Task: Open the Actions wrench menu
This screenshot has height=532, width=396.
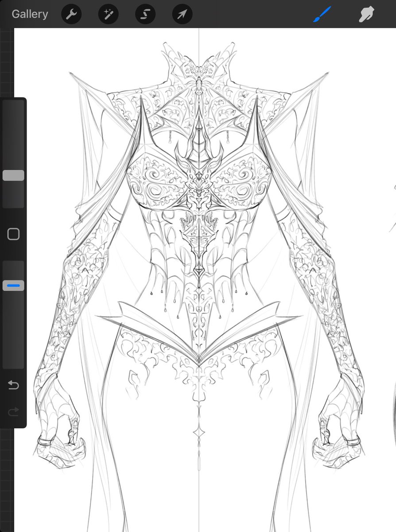Action: [x=71, y=14]
